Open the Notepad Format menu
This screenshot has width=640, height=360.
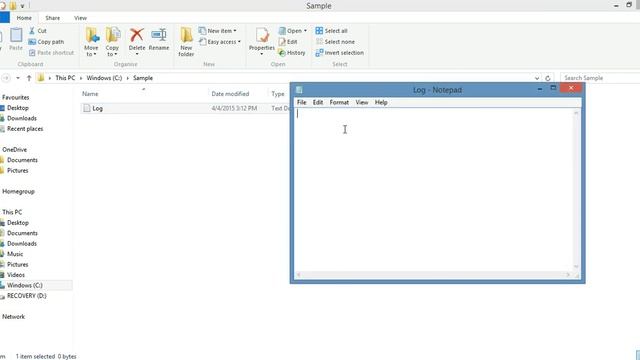pyautogui.click(x=339, y=102)
